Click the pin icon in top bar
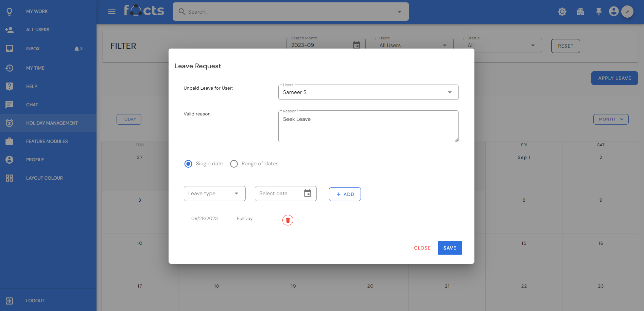 point(599,12)
